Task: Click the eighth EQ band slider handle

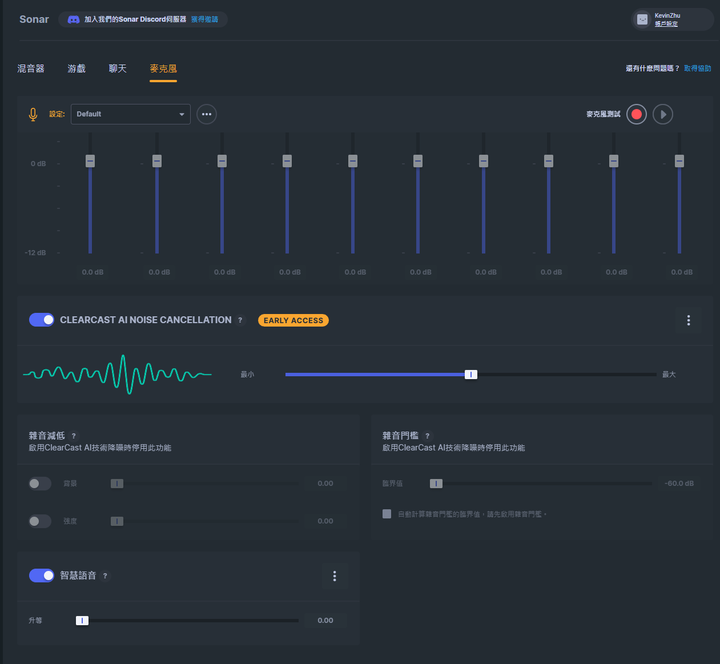Action: [x=549, y=161]
